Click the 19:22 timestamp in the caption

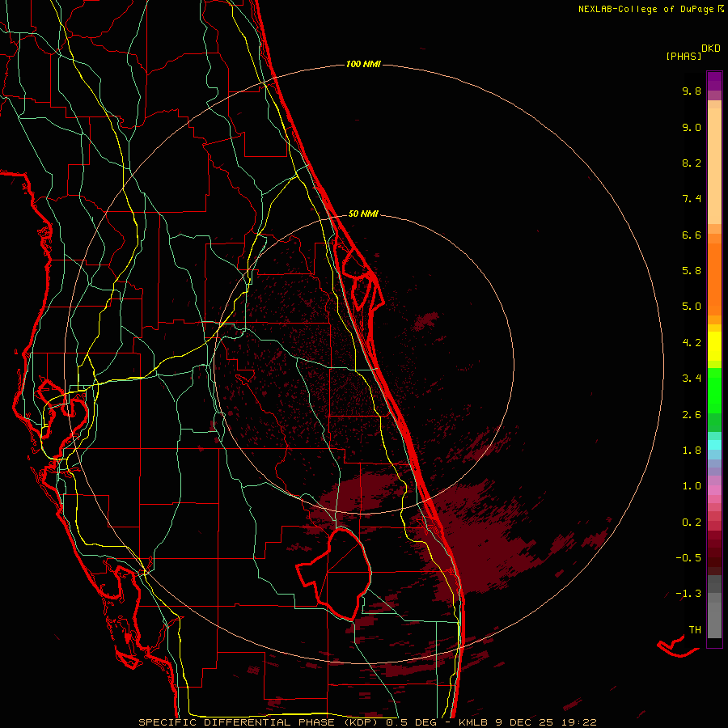(x=580, y=722)
